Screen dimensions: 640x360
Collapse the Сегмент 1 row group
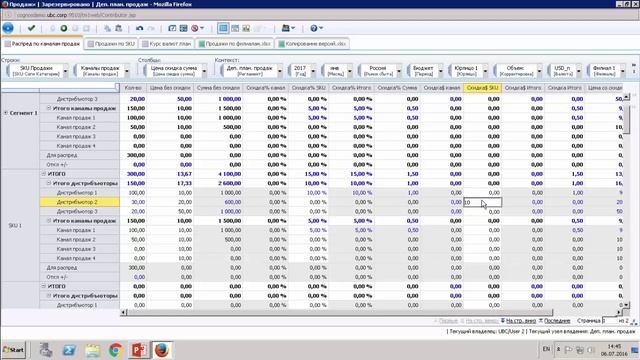(x=6, y=113)
